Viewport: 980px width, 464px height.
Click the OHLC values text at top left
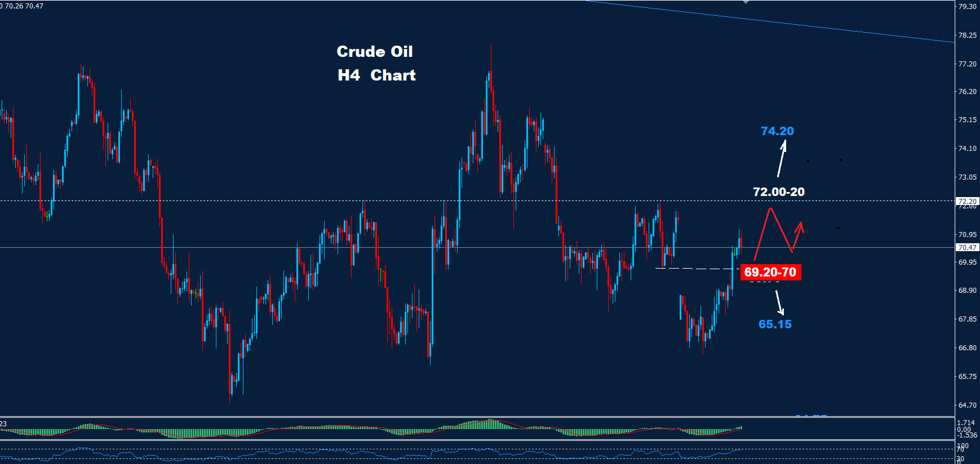(x=23, y=6)
